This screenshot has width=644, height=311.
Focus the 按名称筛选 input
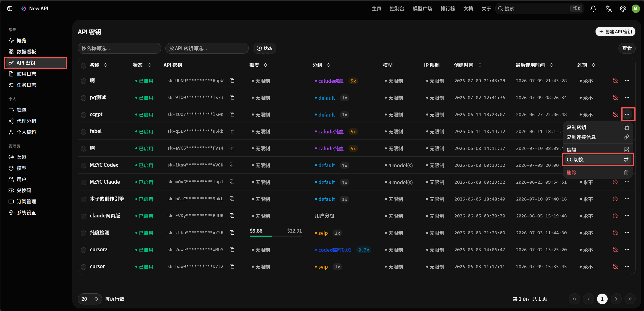tap(119, 48)
